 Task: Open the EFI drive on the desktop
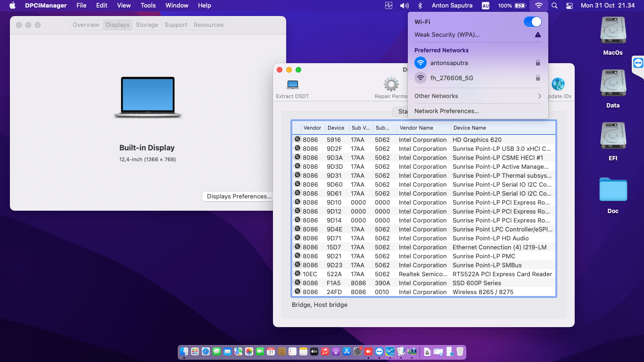(613, 137)
